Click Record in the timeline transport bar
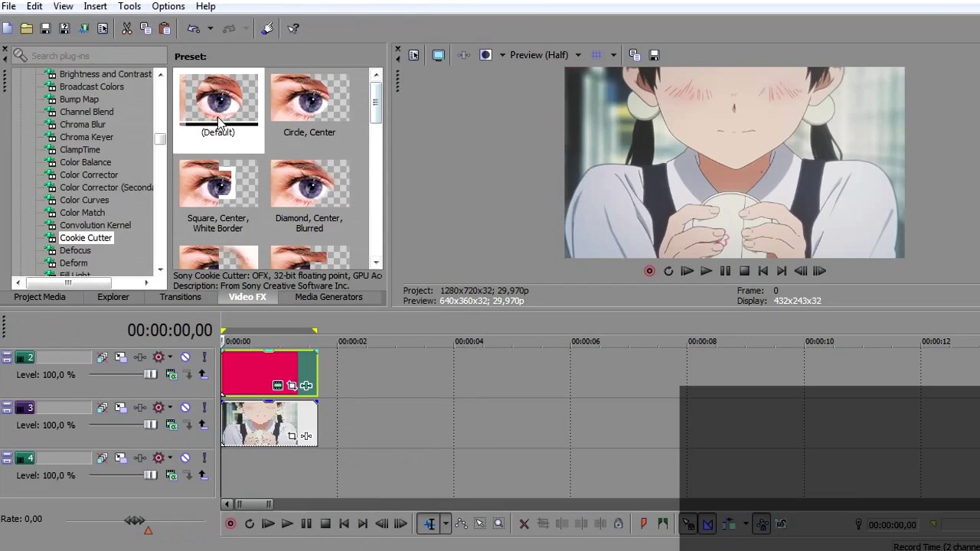The width and height of the screenshot is (980, 551). click(230, 524)
